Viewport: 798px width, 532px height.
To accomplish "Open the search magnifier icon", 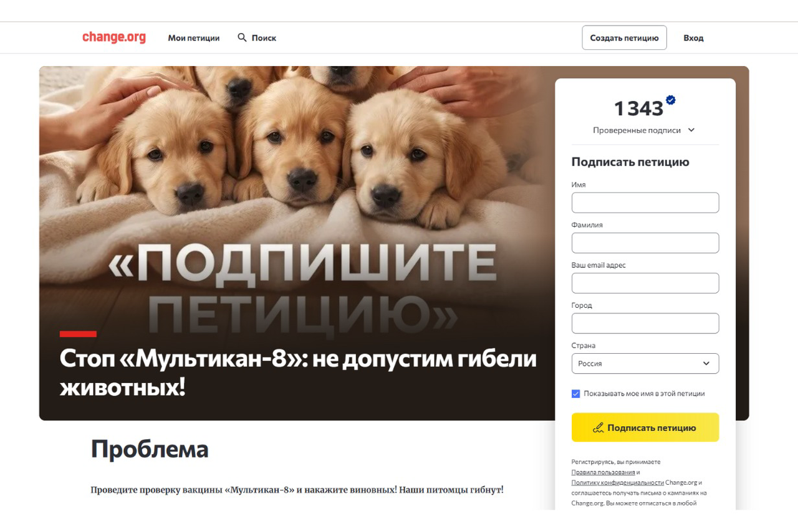I will click(x=243, y=37).
